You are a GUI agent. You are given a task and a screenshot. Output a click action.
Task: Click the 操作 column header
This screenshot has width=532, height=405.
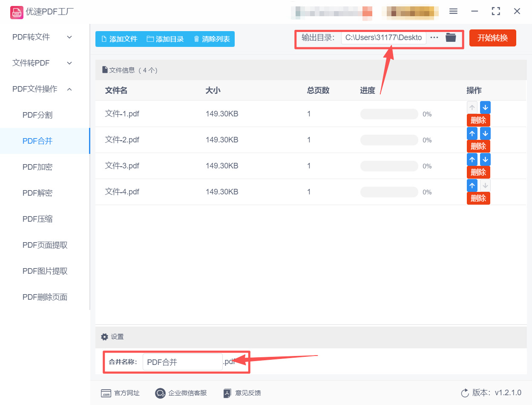[x=474, y=90]
